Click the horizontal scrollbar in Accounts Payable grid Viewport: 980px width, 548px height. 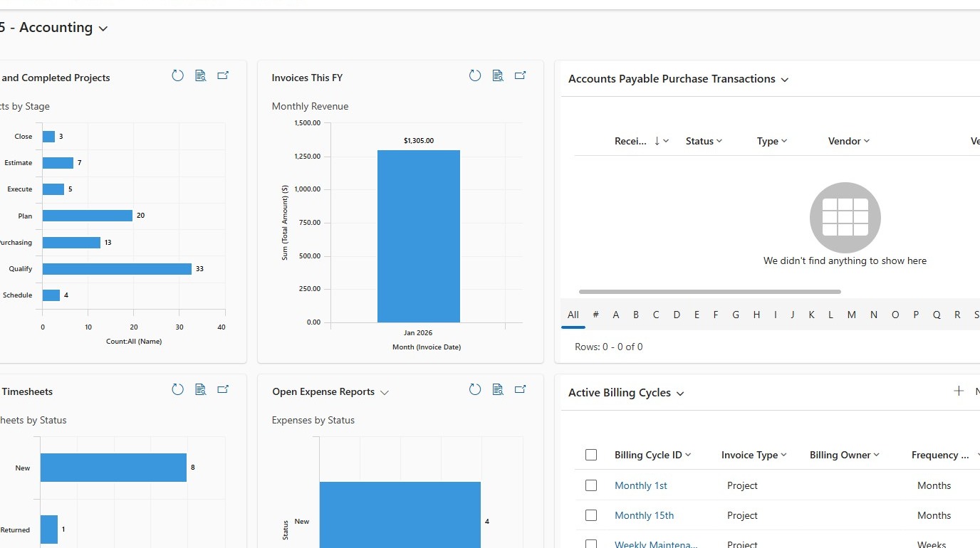click(x=710, y=292)
